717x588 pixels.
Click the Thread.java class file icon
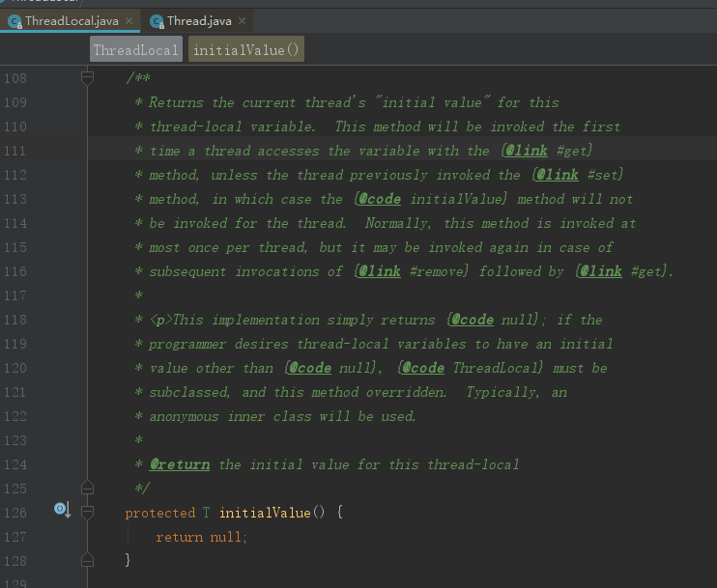(x=157, y=21)
